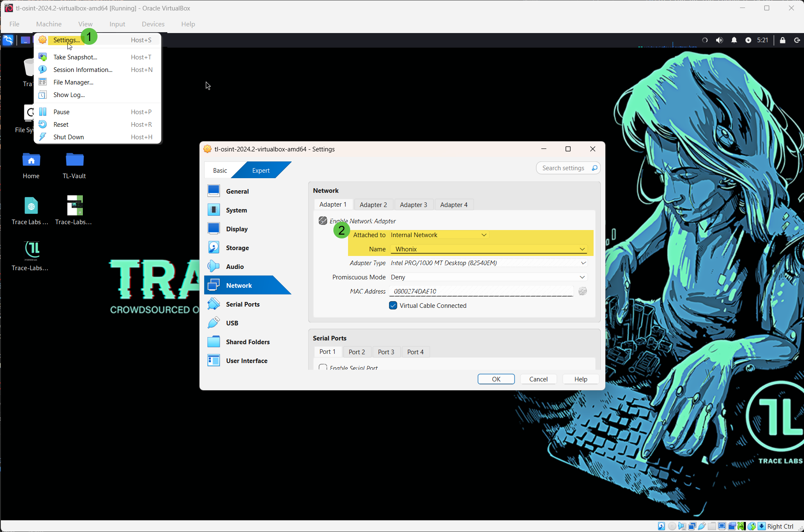Toggle Enable Network Adapter

[323, 220]
